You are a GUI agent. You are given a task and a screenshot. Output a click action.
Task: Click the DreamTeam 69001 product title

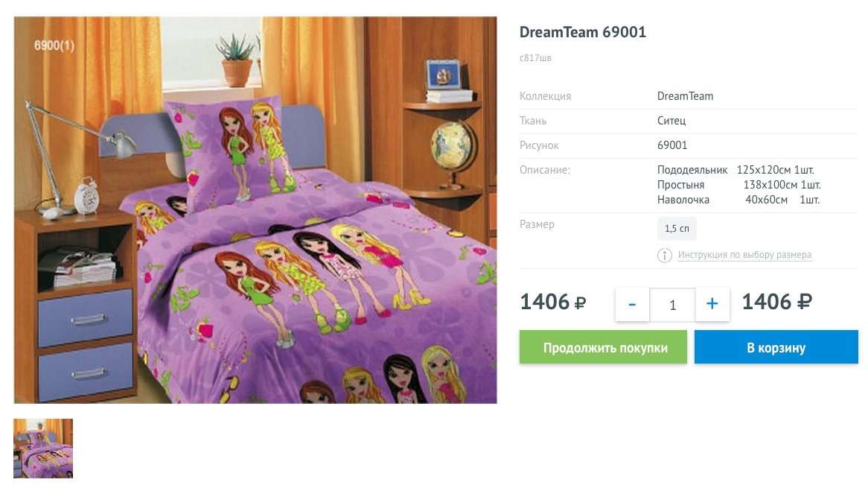582,32
